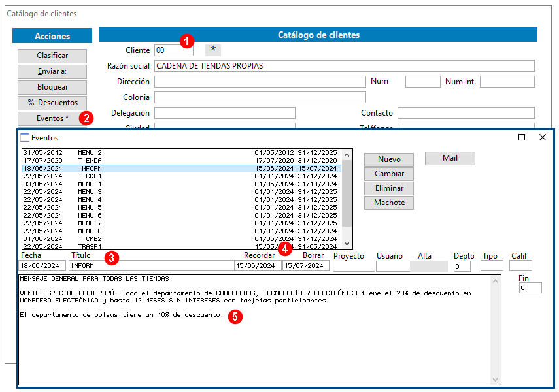
Task: Click the events list scrollbar thumb
Action: pos(347,193)
